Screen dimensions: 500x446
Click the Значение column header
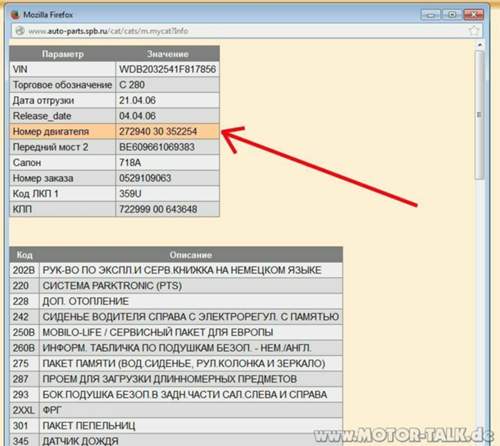[167, 54]
